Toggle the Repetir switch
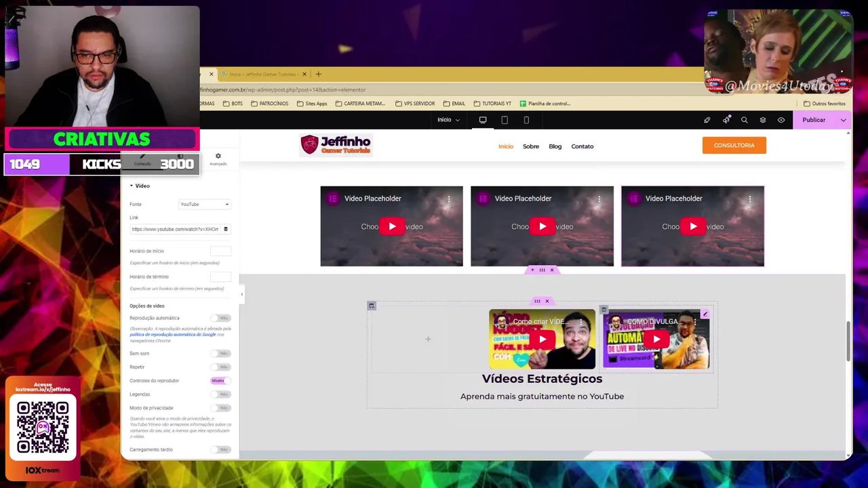This screenshot has width=868, height=488. coord(220,367)
